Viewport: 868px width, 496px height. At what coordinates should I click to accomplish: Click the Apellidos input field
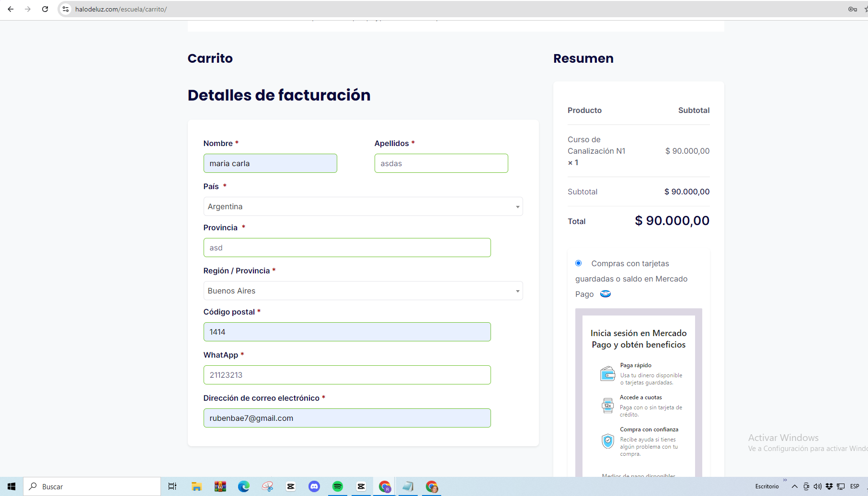pyautogui.click(x=441, y=163)
